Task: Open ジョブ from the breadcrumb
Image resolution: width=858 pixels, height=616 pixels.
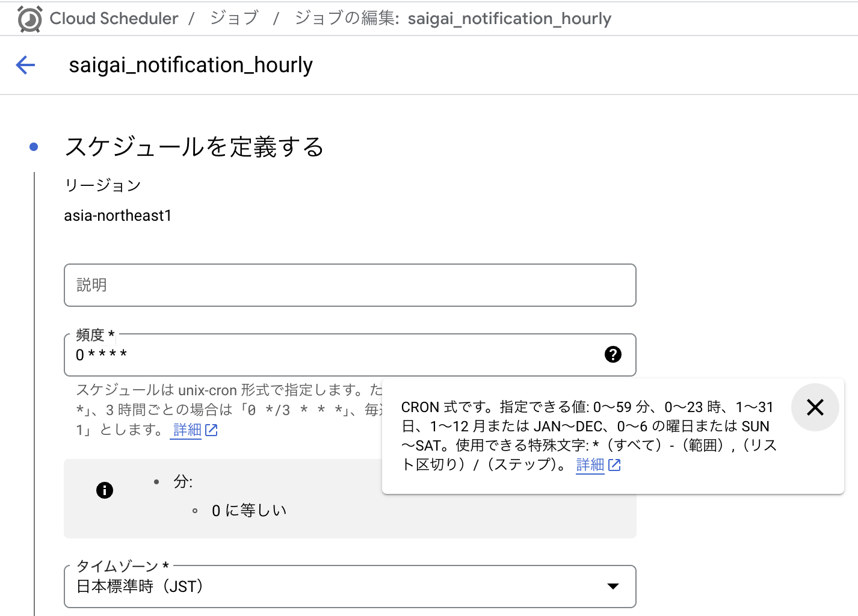Action: pyautogui.click(x=233, y=19)
